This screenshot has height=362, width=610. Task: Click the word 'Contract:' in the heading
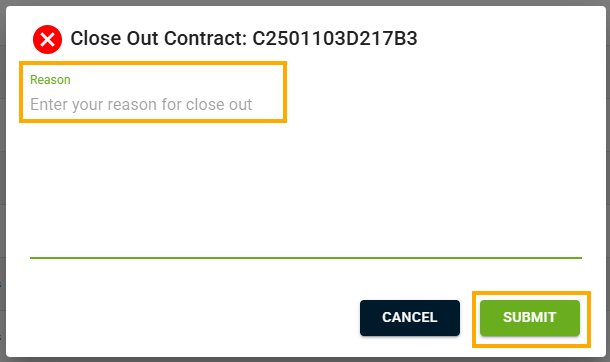pyautogui.click(x=205, y=38)
